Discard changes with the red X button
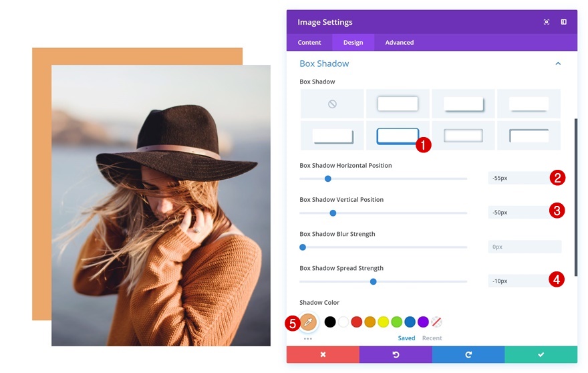This screenshot has width=588, height=373. 323,354
